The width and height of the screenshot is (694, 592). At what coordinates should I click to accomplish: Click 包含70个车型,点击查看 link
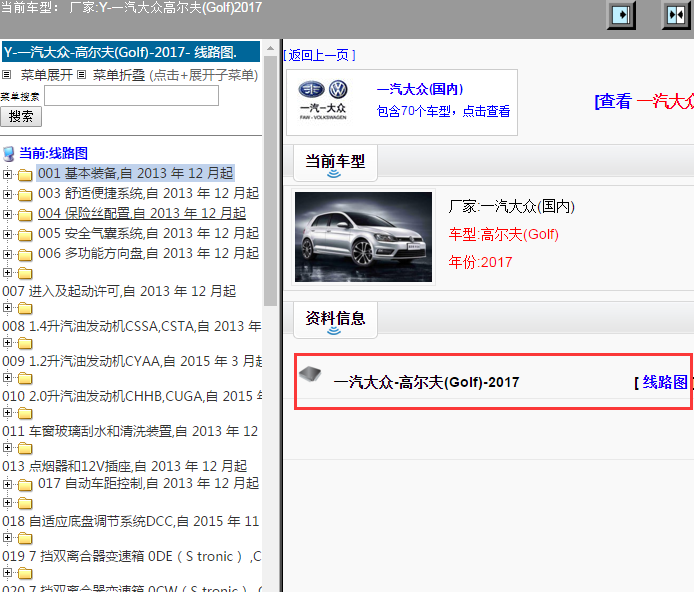[x=443, y=111]
